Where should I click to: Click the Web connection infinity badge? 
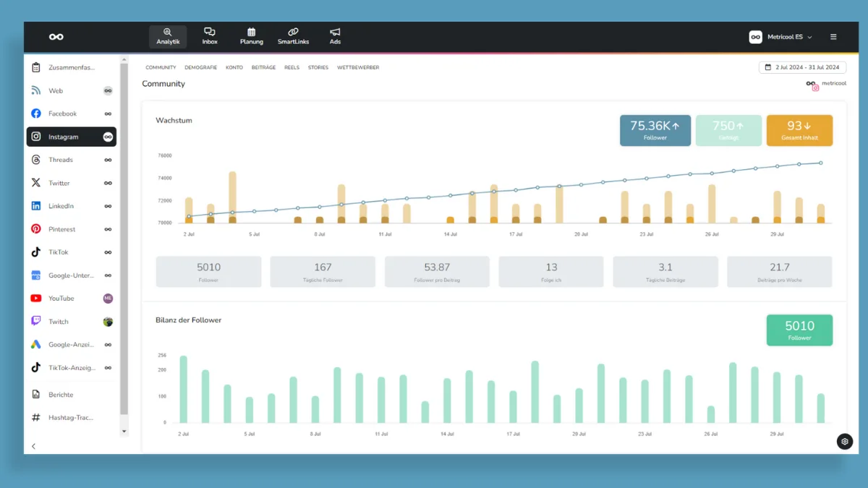[x=108, y=90]
